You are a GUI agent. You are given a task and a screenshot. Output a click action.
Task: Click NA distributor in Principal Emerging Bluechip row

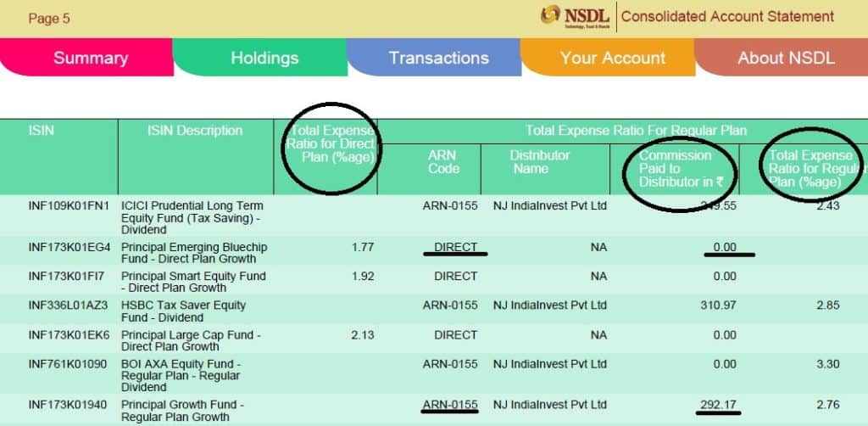tap(598, 247)
